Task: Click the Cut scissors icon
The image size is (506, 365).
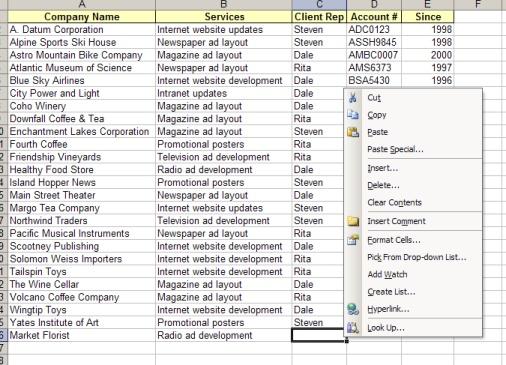Action: (353, 98)
